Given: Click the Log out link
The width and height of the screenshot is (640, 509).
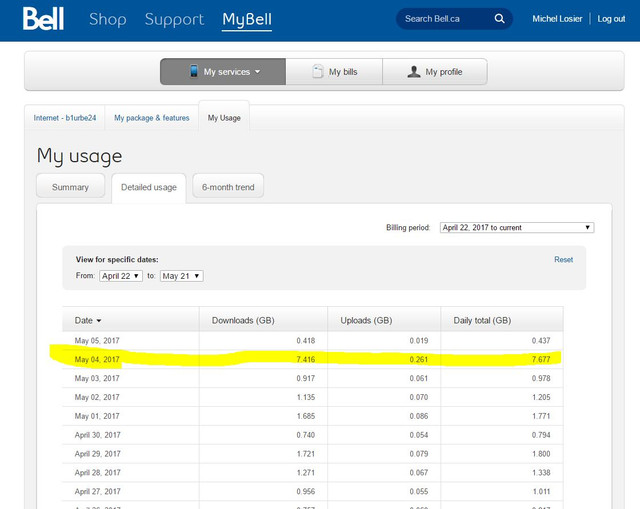Looking at the screenshot, I should click(611, 19).
